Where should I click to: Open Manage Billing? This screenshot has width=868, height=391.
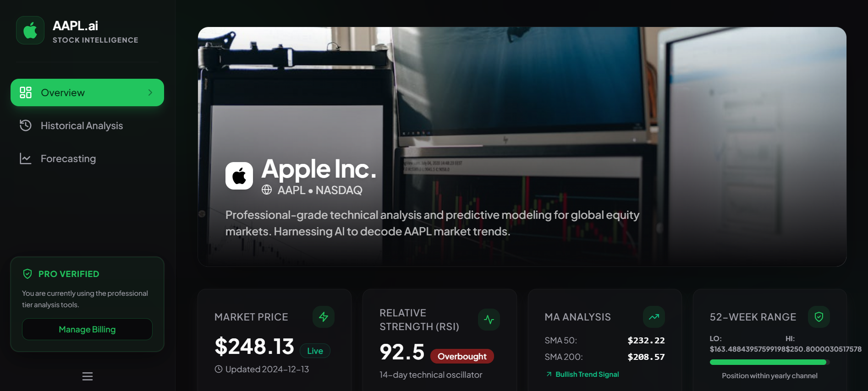(x=87, y=329)
